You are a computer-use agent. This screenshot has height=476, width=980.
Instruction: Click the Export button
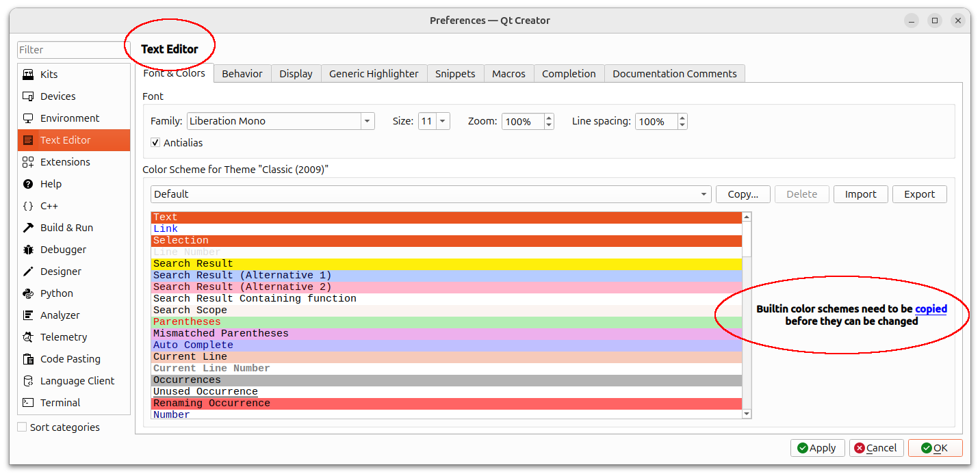pyautogui.click(x=920, y=194)
